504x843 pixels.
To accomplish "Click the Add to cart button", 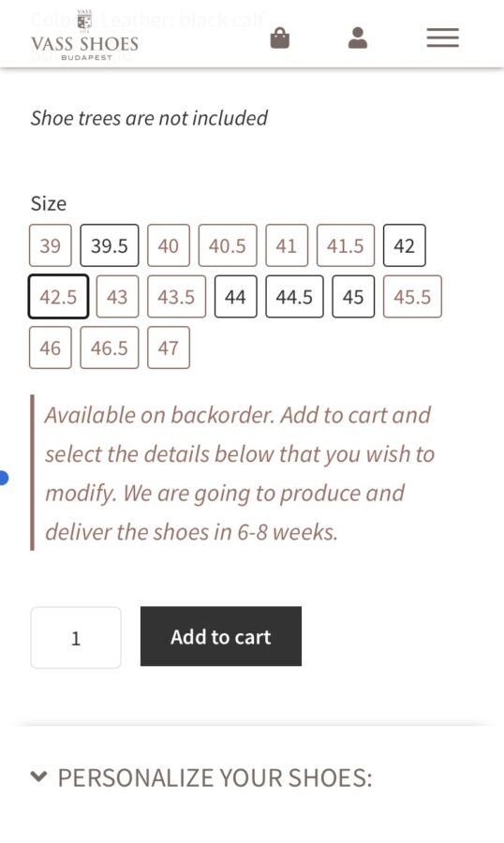I will coord(221,637).
